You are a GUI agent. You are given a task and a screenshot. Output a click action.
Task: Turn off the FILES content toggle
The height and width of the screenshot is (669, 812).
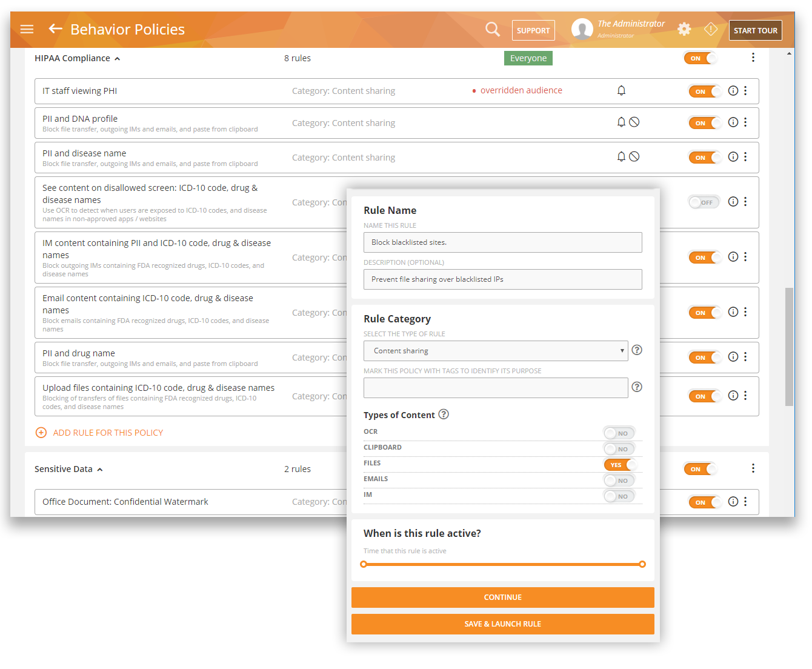point(619,464)
